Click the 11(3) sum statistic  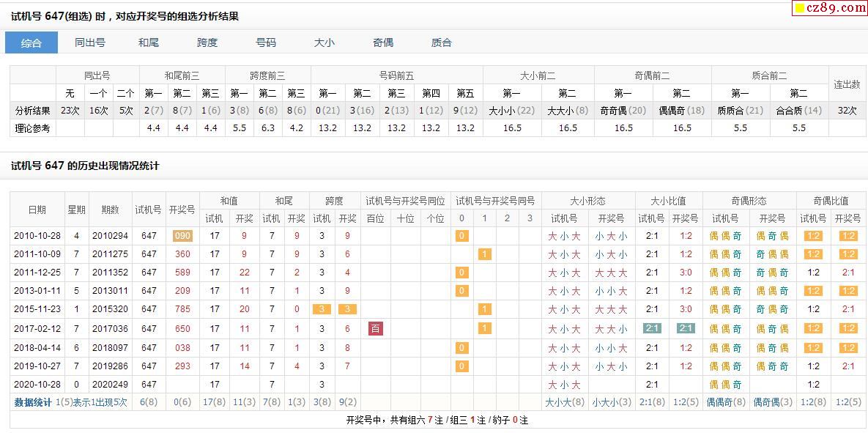point(244,402)
